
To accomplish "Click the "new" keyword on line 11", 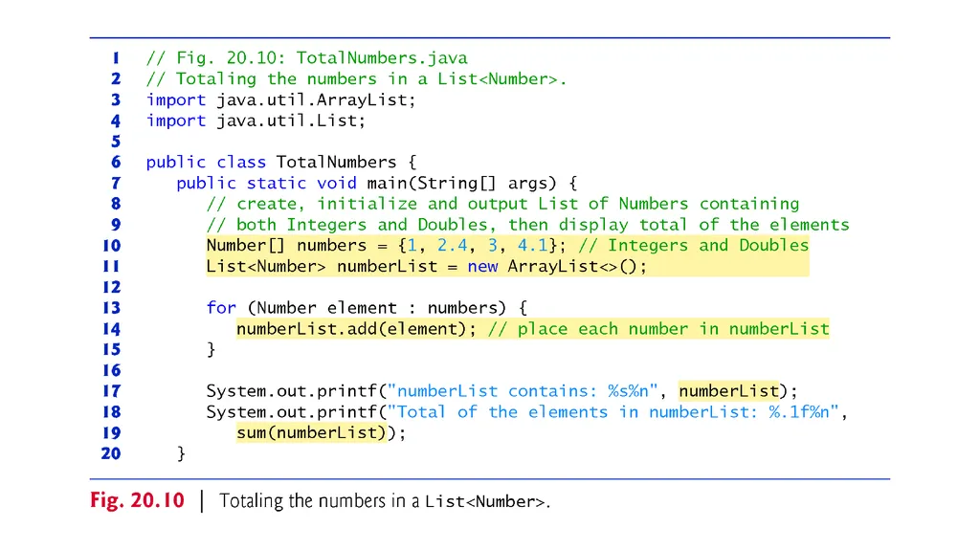I will [482, 267].
